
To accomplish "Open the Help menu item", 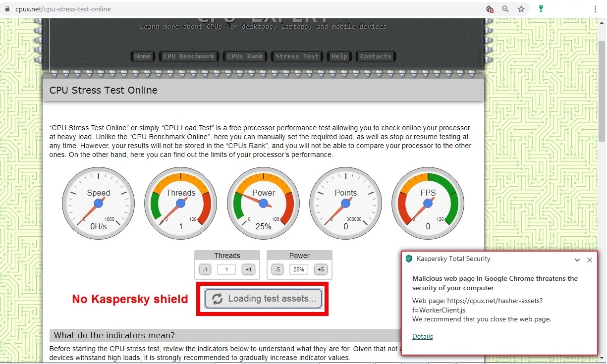I will [339, 56].
